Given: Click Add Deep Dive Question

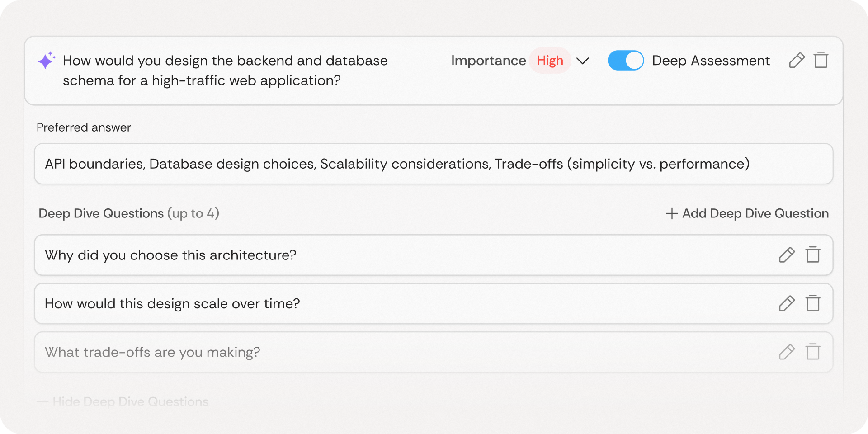Looking at the screenshot, I should [747, 213].
